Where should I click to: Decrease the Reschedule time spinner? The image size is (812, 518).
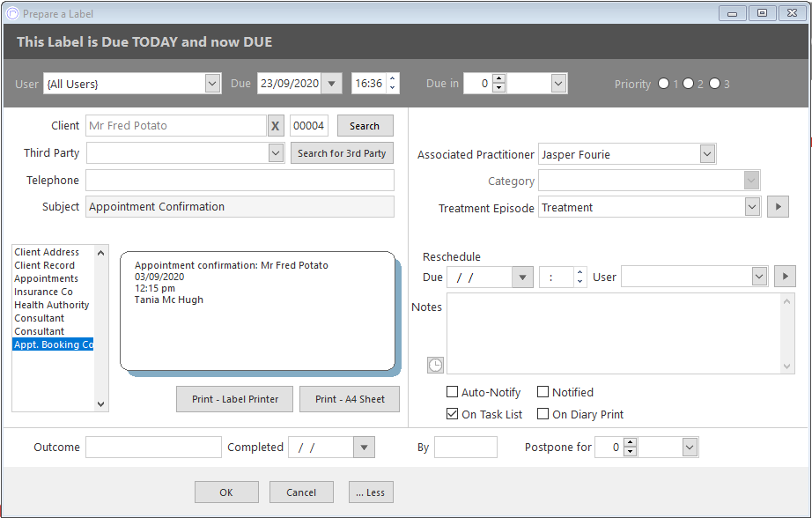(580, 282)
